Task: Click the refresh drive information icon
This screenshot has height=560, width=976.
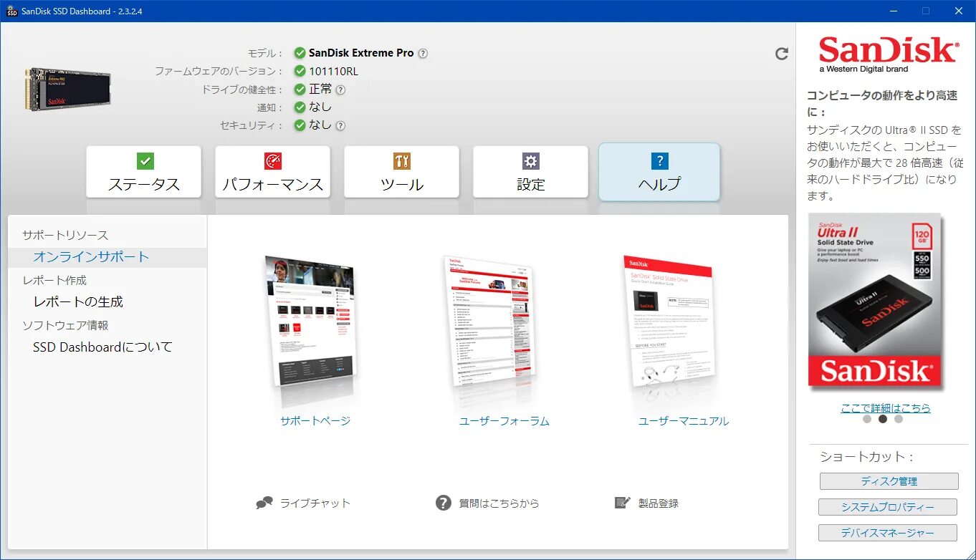Action: pos(782,53)
